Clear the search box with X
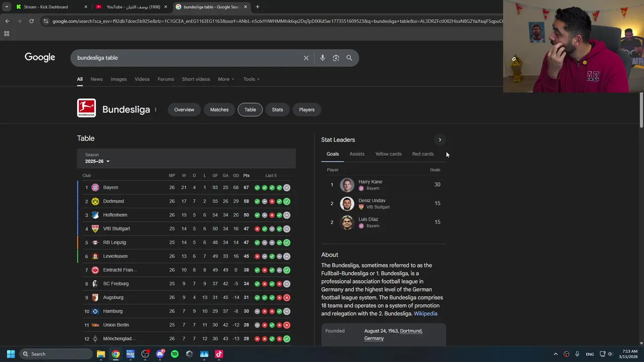The height and width of the screenshot is (362, 644). tap(306, 58)
